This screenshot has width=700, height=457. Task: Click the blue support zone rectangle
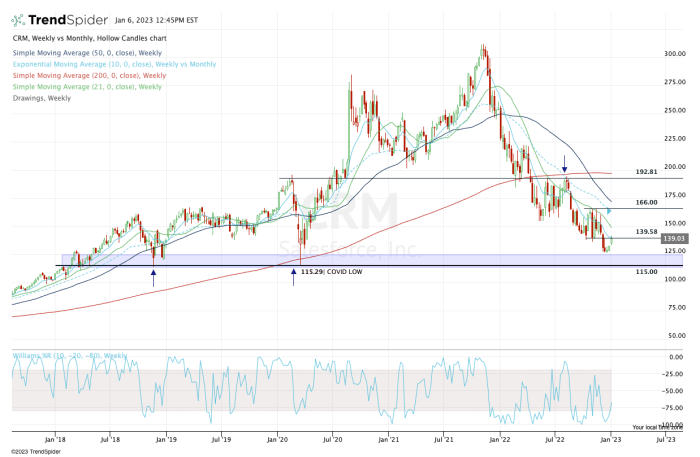pos(400,260)
